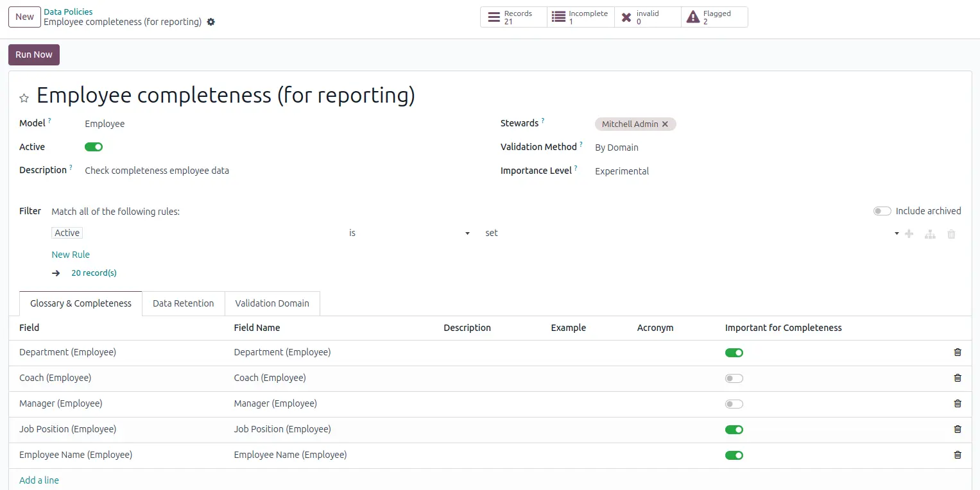The image size is (980, 490).
Task: Delete the Active filter rule
Action: tap(952, 234)
